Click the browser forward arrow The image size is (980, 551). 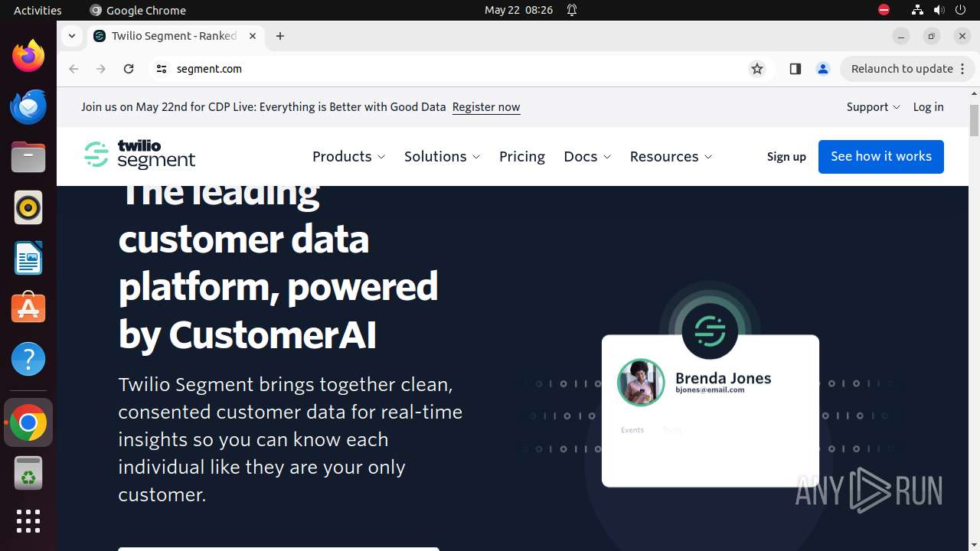[101, 69]
